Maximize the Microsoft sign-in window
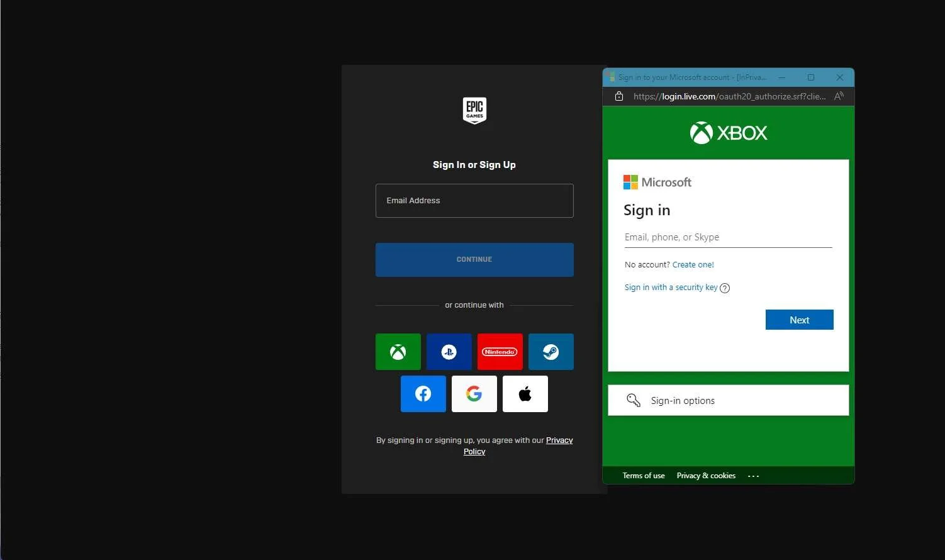The width and height of the screenshot is (945, 560). pyautogui.click(x=811, y=77)
